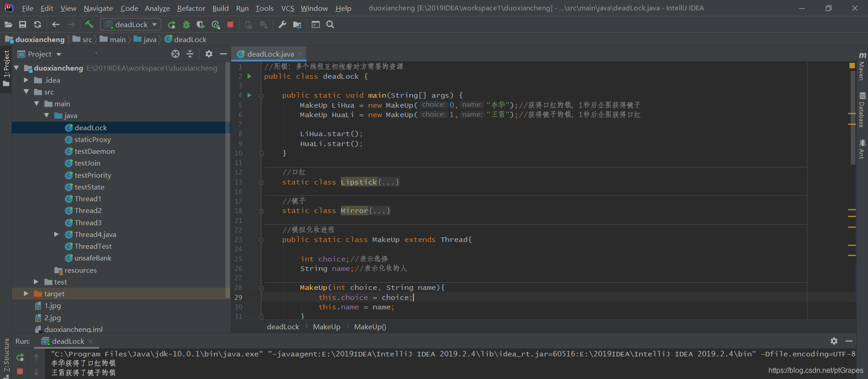
Task: Open the Project view selector dropdown
Action: click(39, 54)
